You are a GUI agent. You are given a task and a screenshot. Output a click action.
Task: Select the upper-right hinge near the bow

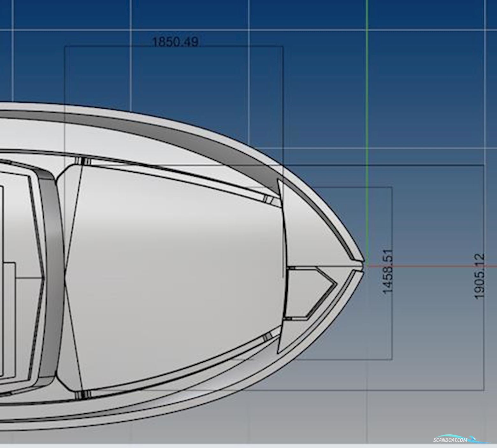tap(268, 199)
